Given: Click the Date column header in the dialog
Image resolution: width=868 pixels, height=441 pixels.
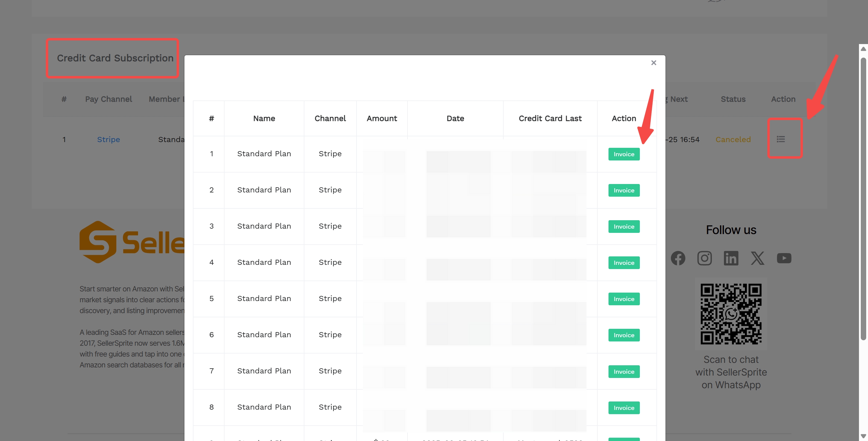Looking at the screenshot, I should click(x=455, y=118).
